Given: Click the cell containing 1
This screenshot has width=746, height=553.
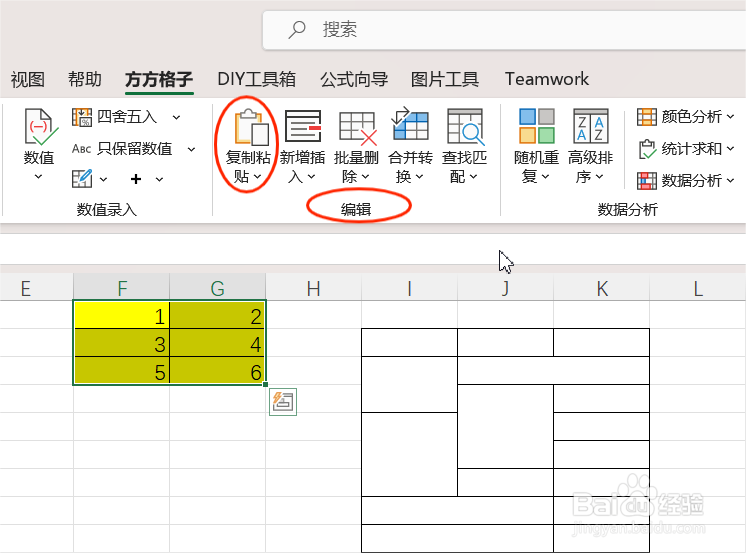Looking at the screenshot, I should point(122,315).
